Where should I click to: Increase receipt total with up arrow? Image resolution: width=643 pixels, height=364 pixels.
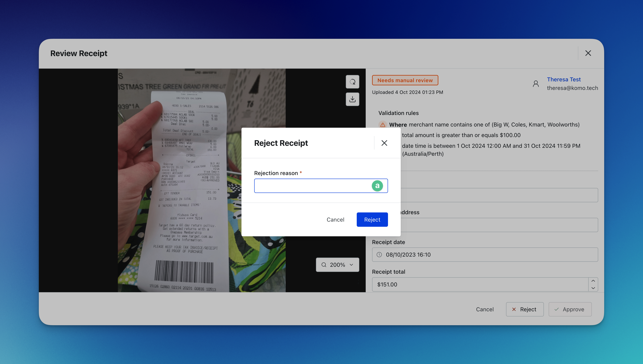coord(593,281)
